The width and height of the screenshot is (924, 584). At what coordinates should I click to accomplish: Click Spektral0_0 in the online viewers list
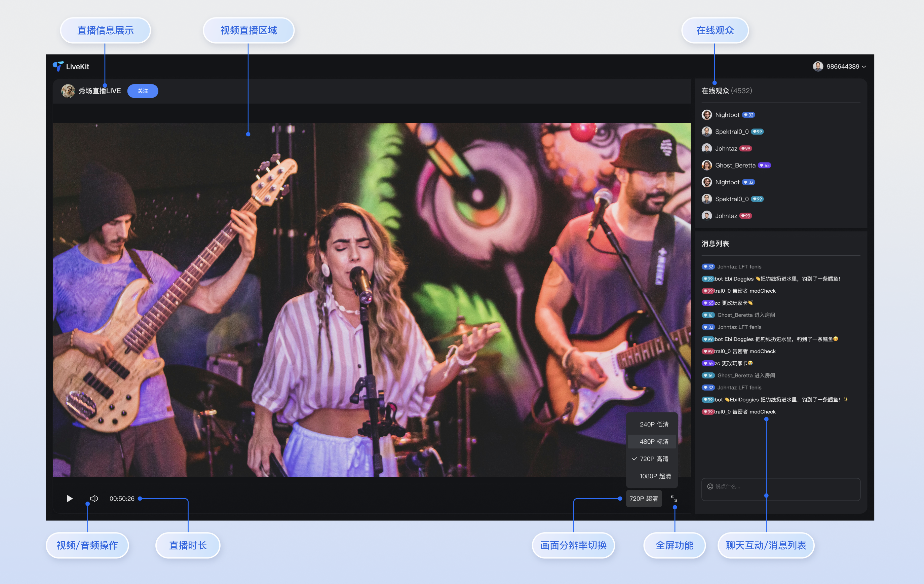click(x=731, y=132)
